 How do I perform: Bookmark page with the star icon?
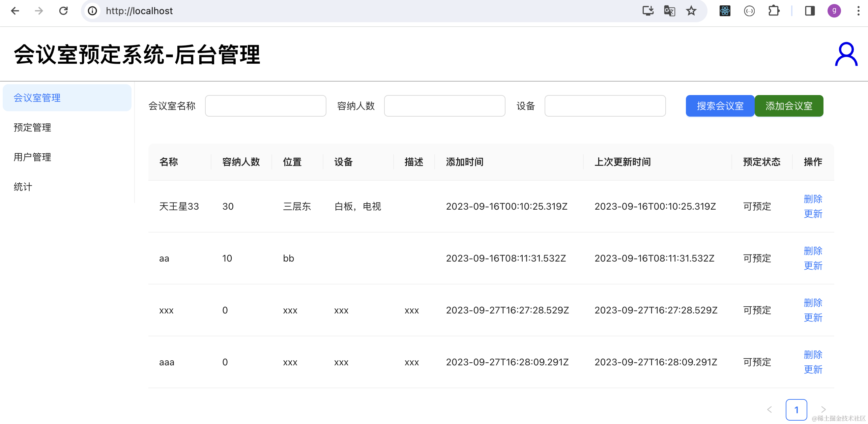click(691, 11)
